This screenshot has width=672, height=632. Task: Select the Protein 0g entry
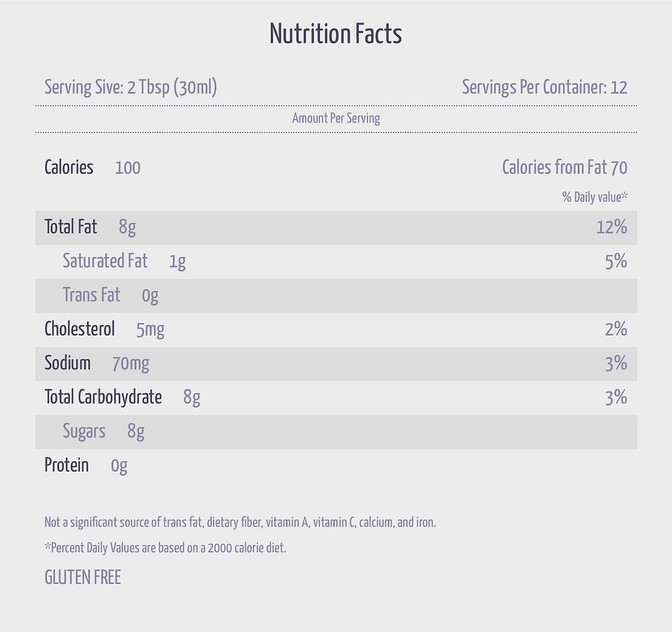[x=86, y=465]
